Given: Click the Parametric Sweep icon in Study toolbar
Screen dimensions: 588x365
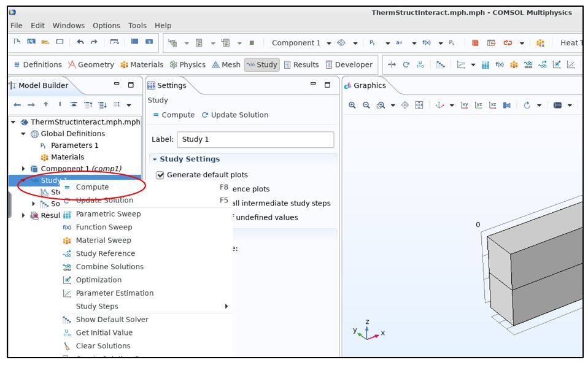Looking at the screenshot, I should (x=485, y=65).
